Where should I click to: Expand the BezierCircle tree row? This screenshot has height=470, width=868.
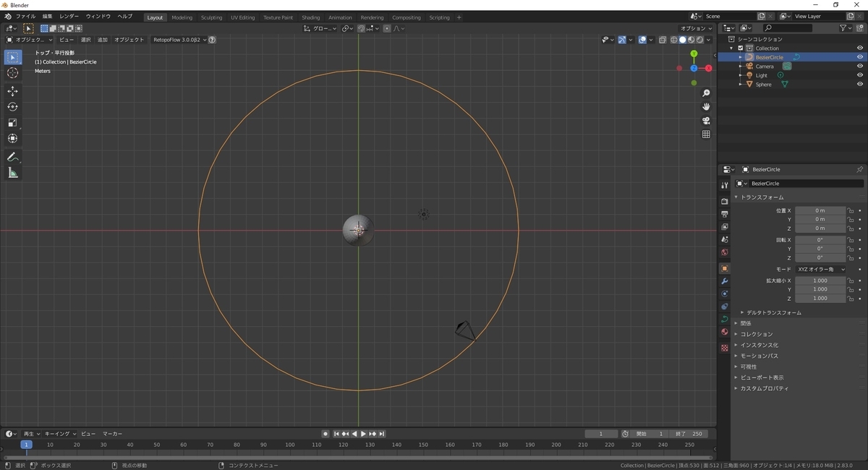(x=741, y=57)
